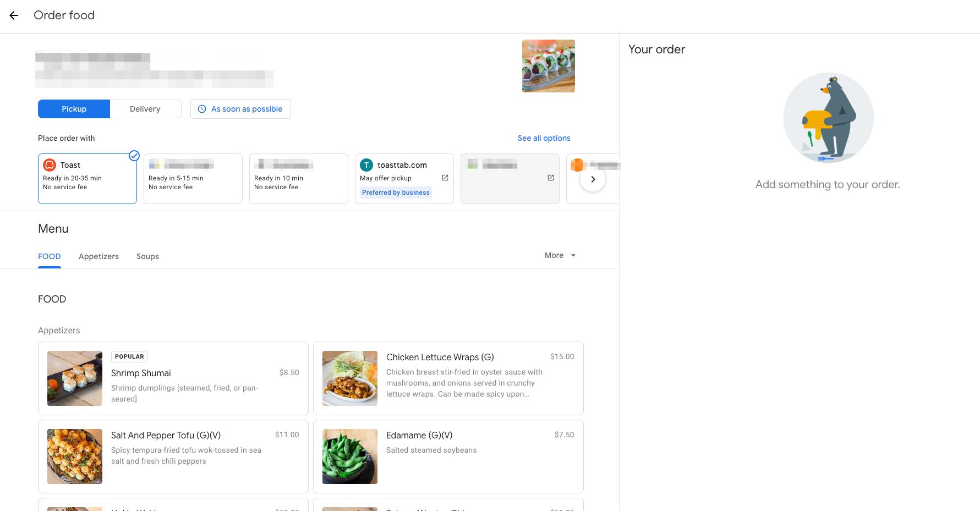Open the Soups menu section
The image size is (980, 511).
(147, 256)
